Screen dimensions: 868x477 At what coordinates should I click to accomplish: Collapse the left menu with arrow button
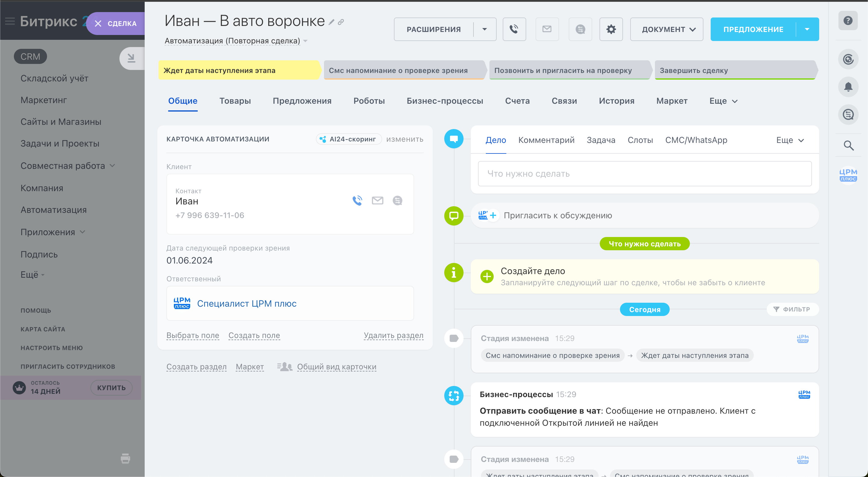coord(131,58)
